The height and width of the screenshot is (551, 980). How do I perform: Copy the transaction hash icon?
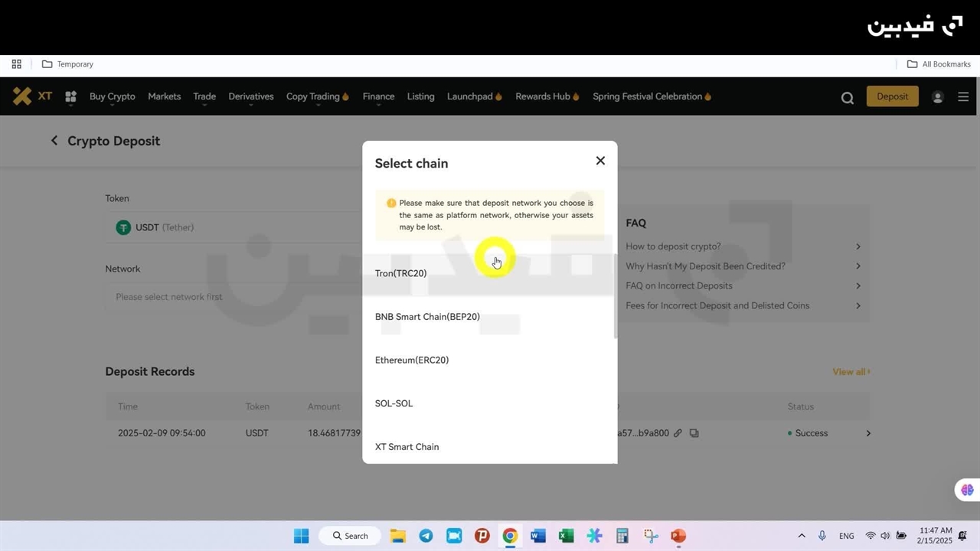[x=694, y=433]
